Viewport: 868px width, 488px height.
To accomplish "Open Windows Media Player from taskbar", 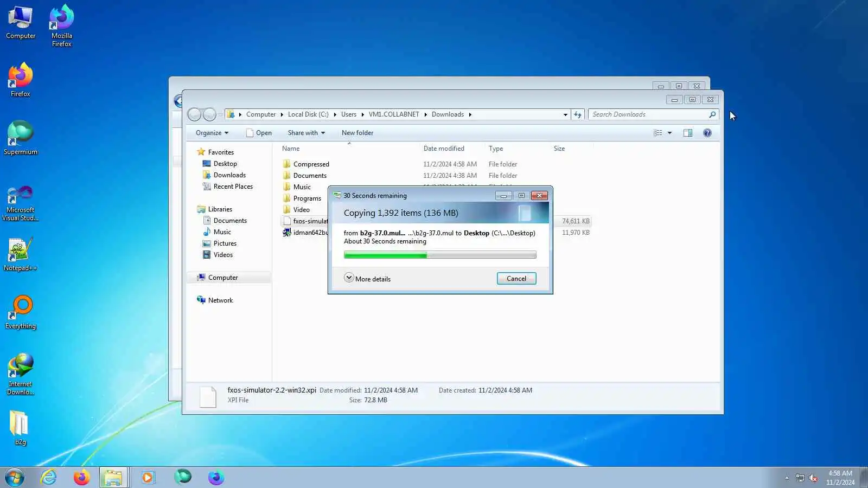I will pos(148,478).
